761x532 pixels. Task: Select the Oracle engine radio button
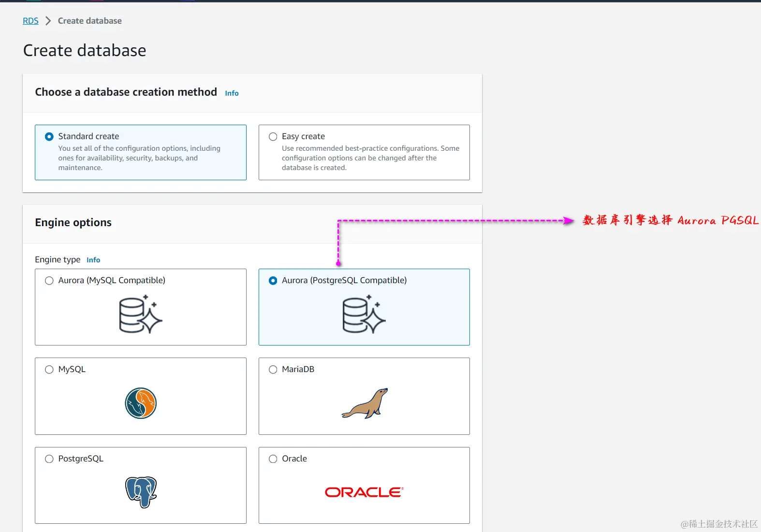273,459
